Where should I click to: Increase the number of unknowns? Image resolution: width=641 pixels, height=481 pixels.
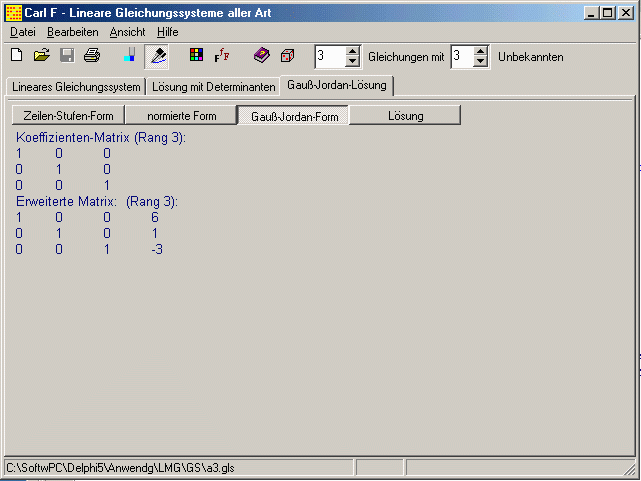pos(480,51)
